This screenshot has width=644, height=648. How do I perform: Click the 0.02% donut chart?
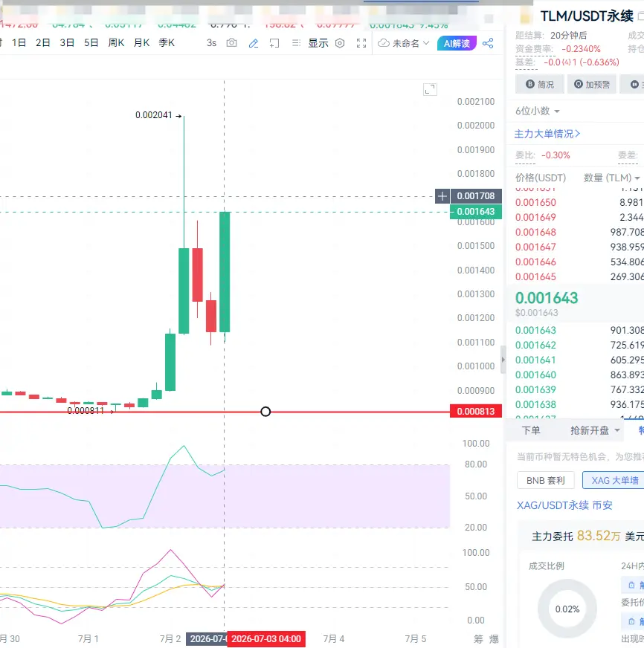(x=567, y=609)
